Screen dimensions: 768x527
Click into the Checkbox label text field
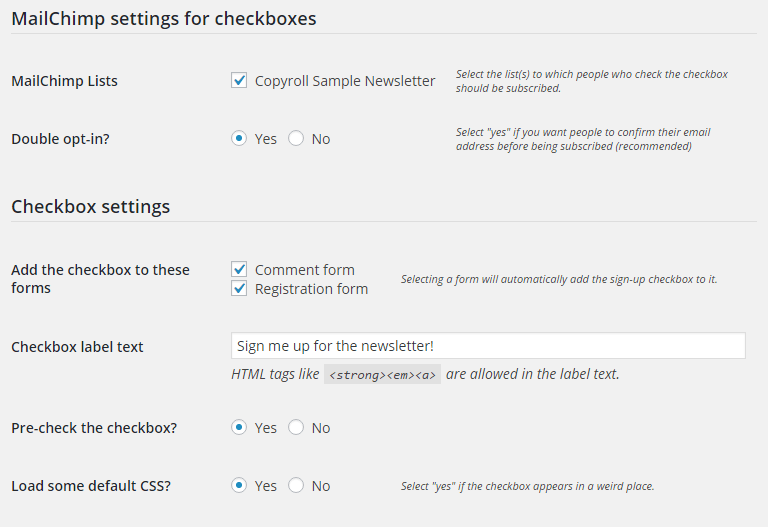[488, 346]
